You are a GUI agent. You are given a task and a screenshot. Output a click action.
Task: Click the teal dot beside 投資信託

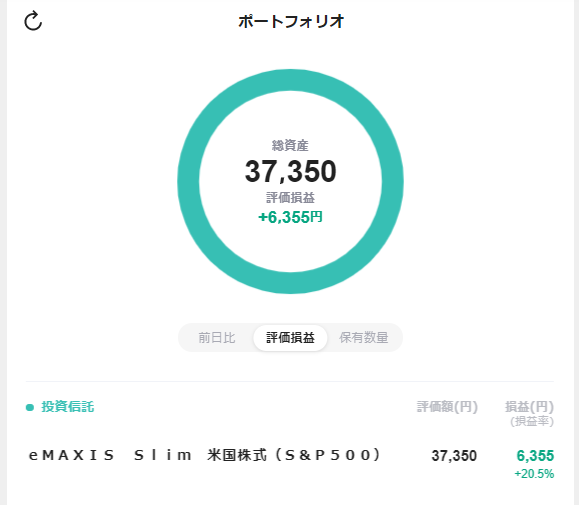tap(30, 408)
